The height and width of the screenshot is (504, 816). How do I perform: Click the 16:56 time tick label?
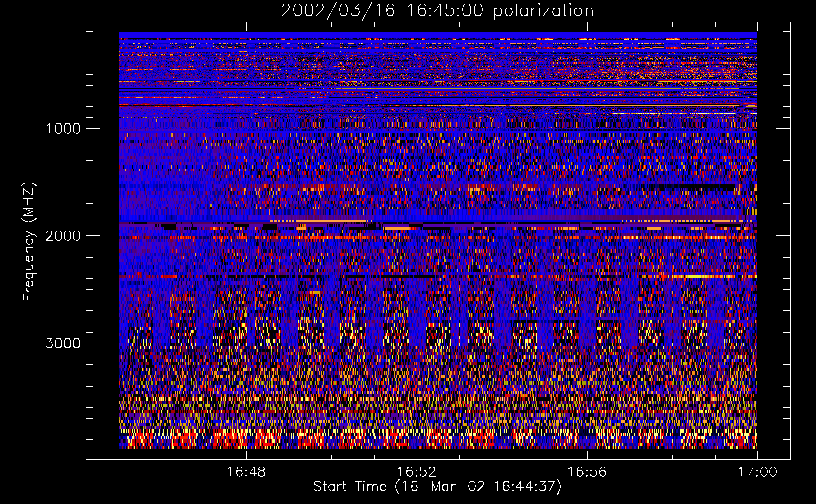(x=587, y=472)
